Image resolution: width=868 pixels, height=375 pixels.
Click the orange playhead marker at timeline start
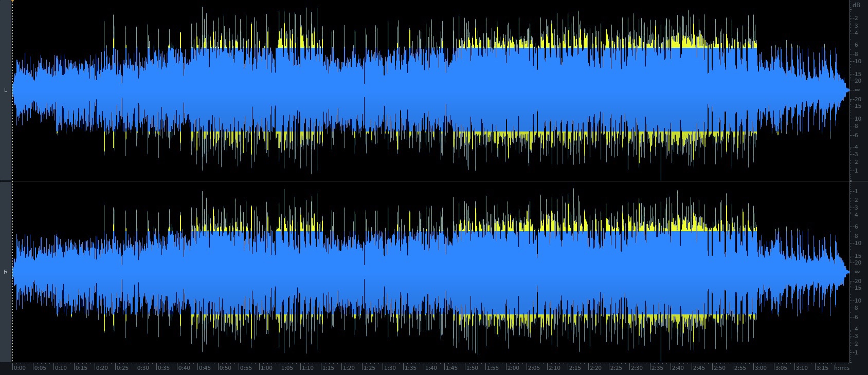12,1
